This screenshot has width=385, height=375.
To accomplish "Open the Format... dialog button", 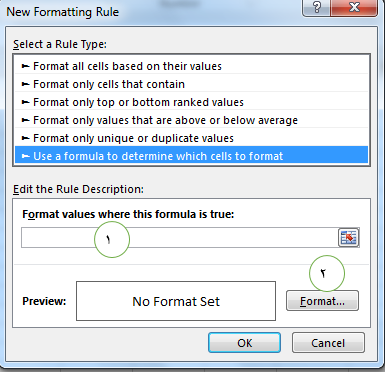I will coord(322,301).
